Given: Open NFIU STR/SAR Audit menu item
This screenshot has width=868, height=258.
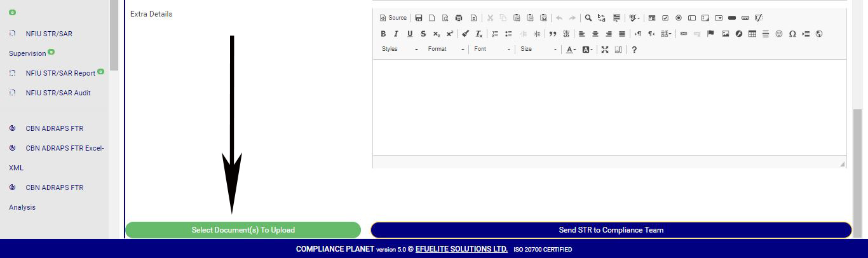Looking at the screenshot, I should pyautogui.click(x=58, y=93).
